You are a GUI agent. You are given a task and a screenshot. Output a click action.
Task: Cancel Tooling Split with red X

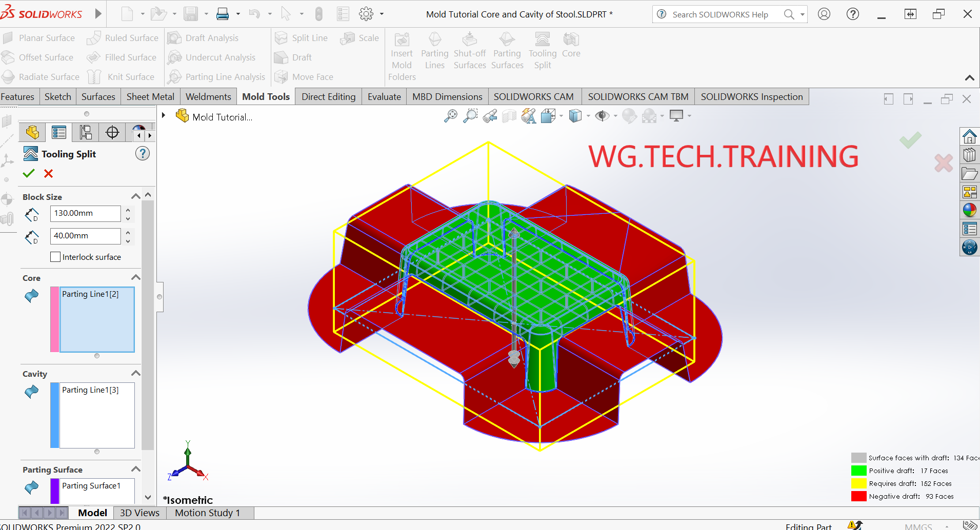click(x=49, y=174)
